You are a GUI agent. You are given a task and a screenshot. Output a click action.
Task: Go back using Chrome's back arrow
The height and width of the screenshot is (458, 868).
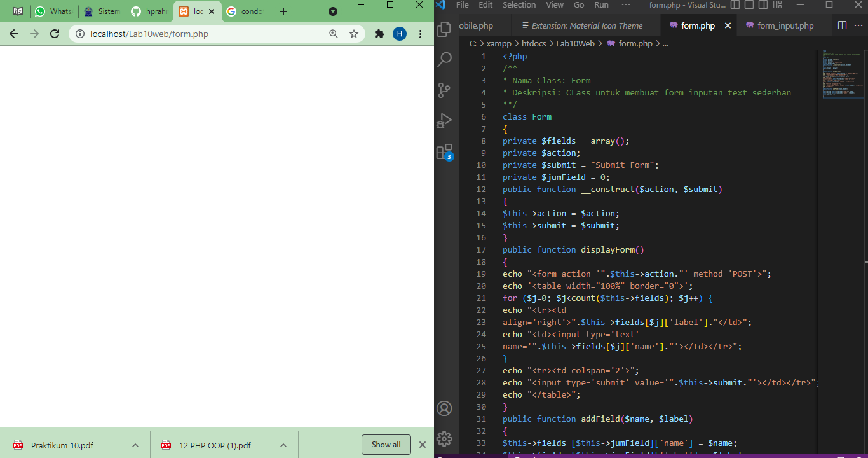click(13, 34)
